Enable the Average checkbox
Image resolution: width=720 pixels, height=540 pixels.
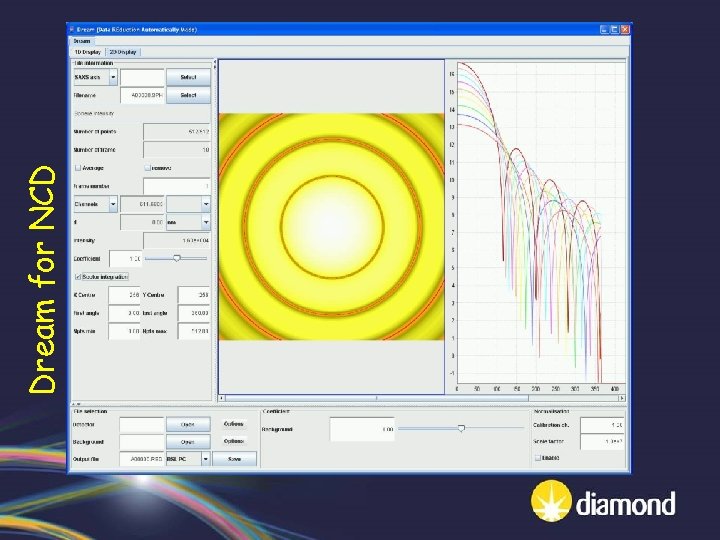pyautogui.click(x=78, y=168)
